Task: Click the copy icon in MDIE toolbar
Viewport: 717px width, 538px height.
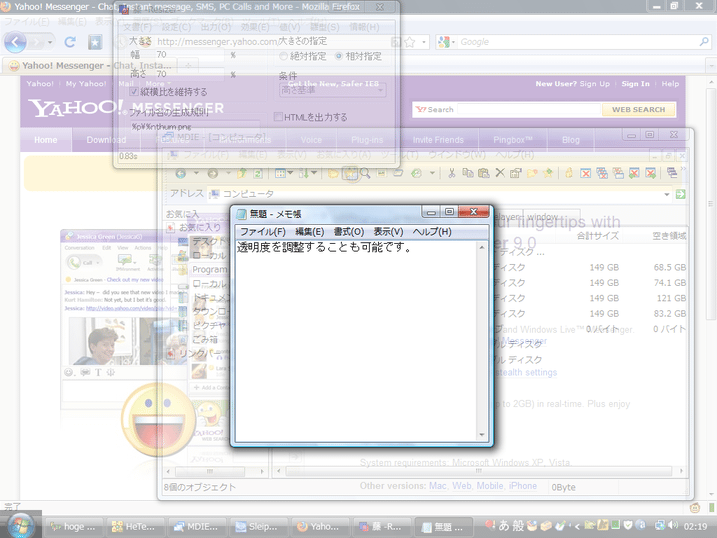Action: [x=468, y=173]
